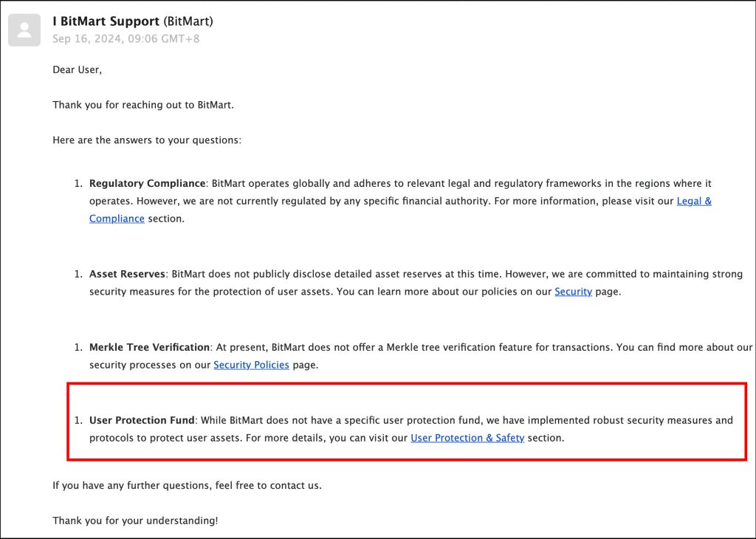Viewport: 756px width, 539px height.
Task: Click the 'Dear User' greeting line
Action: pos(77,69)
